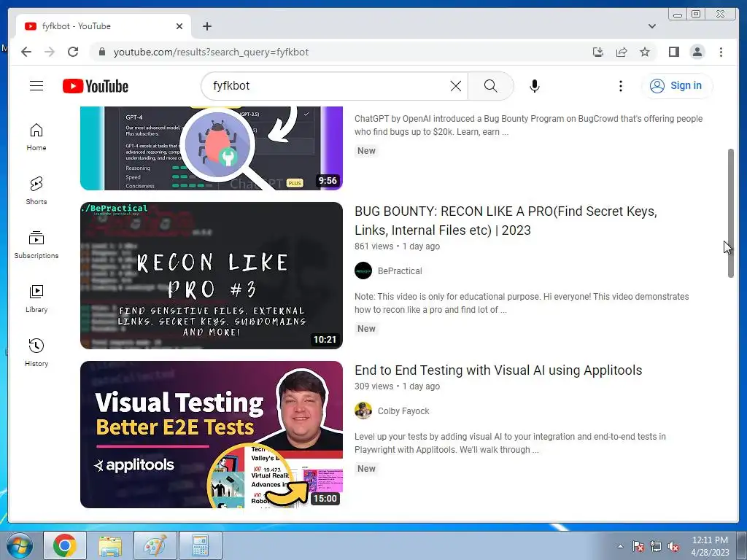Click the '861 views • 1 day ago' text
The width and height of the screenshot is (747, 560).
point(398,246)
